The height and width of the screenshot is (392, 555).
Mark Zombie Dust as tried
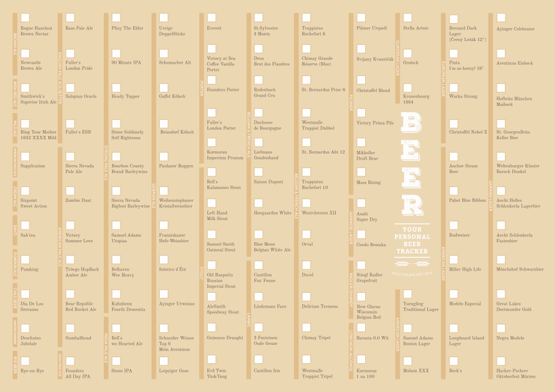pos(70,191)
